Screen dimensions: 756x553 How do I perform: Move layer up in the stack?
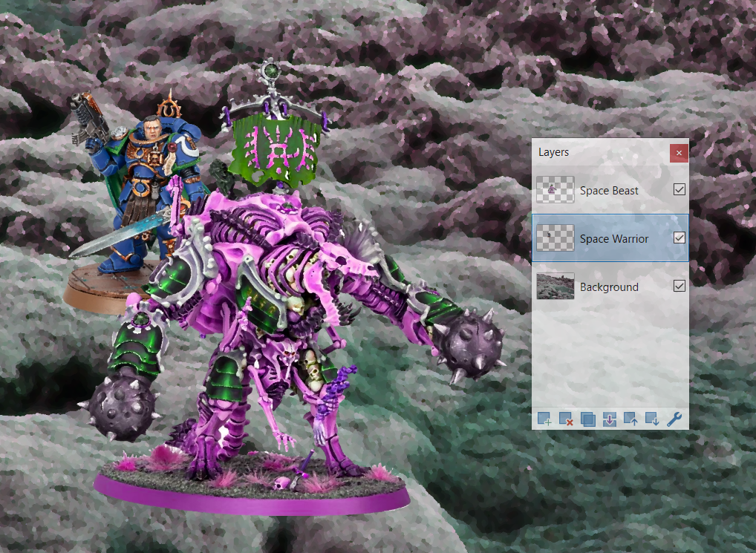click(630, 419)
